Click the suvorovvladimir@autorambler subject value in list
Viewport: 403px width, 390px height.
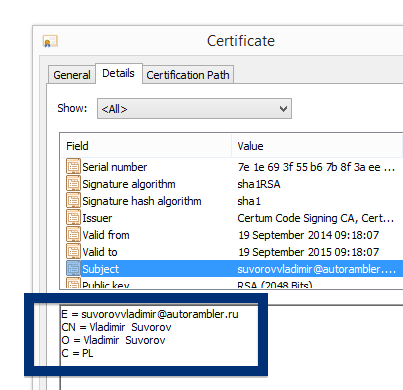coord(316,269)
